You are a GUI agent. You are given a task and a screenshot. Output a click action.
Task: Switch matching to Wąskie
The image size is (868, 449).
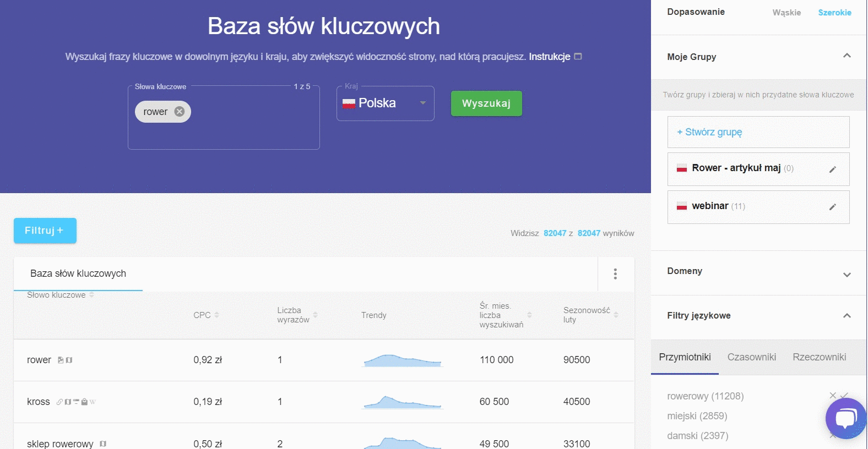(786, 13)
